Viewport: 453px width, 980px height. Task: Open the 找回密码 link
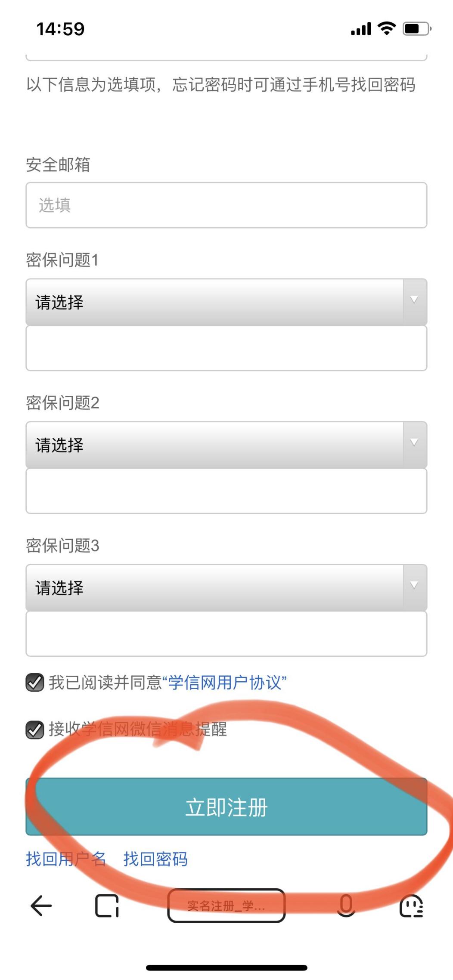point(155,859)
